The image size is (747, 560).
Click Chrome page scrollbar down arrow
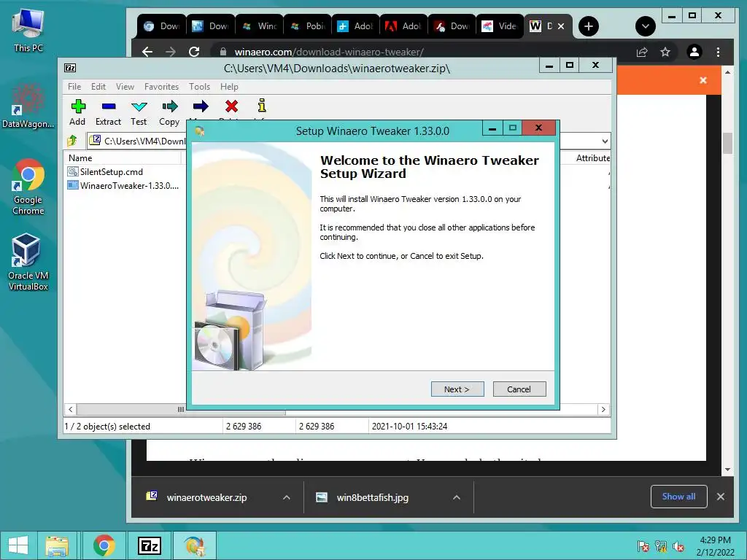pyautogui.click(x=727, y=470)
